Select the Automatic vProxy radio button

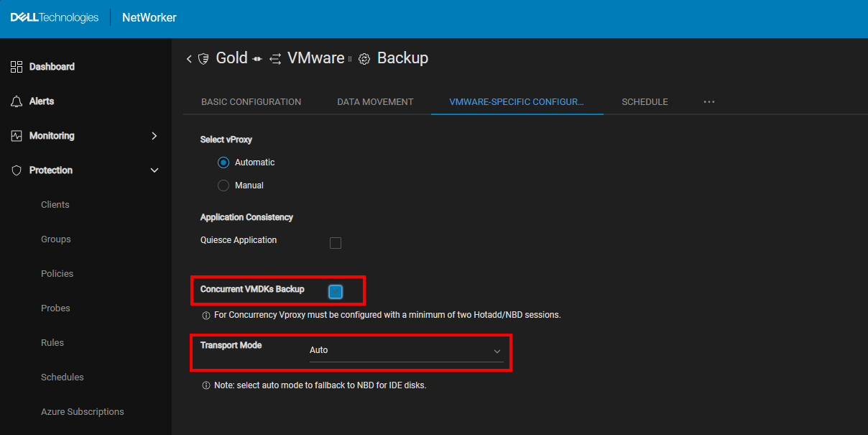point(223,162)
